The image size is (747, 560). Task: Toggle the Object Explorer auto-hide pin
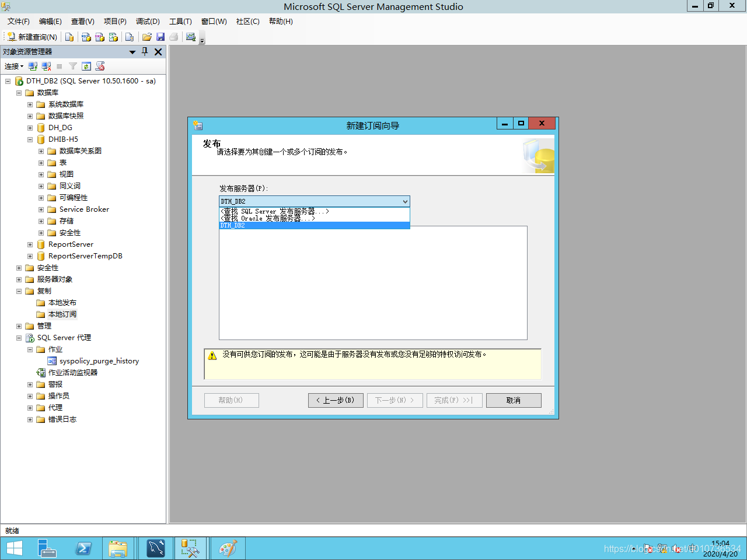[145, 52]
